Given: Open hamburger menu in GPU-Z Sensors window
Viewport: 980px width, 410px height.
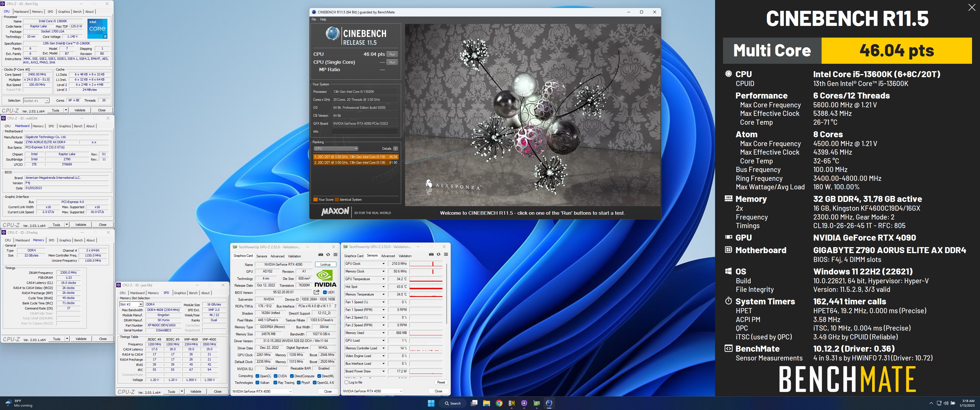Looking at the screenshot, I should [446, 255].
